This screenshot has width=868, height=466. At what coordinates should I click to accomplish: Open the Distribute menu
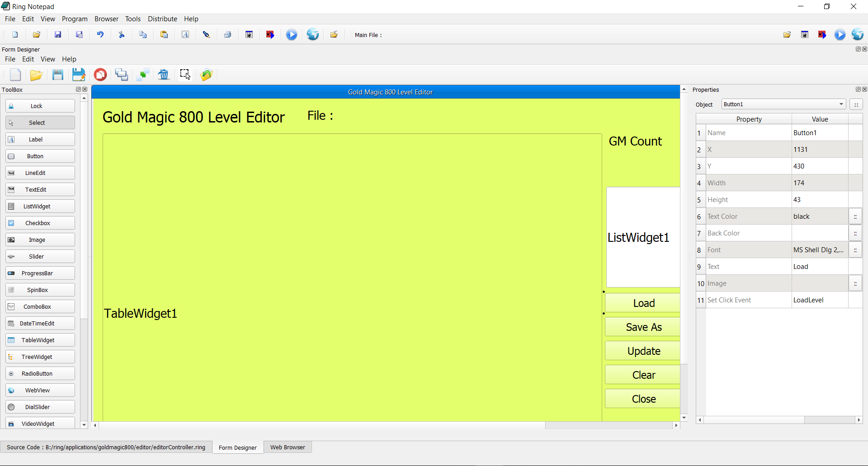162,19
